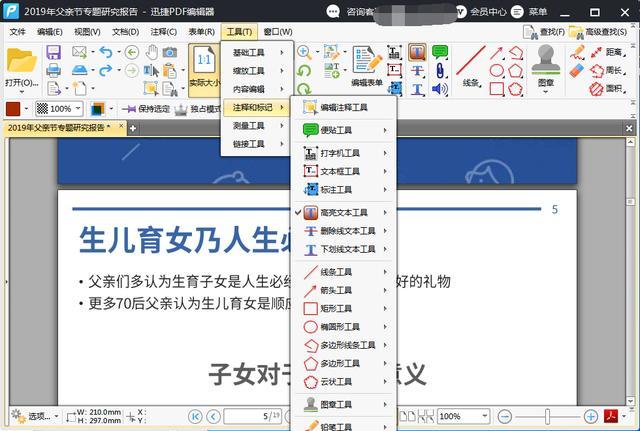Open the 注释(C) menu

pos(163,31)
